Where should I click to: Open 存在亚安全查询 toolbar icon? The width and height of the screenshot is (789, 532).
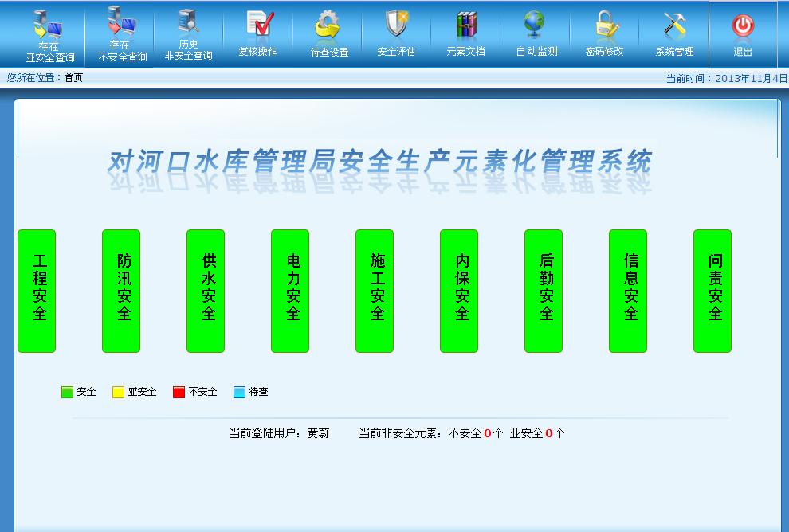[x=49, y=24]
